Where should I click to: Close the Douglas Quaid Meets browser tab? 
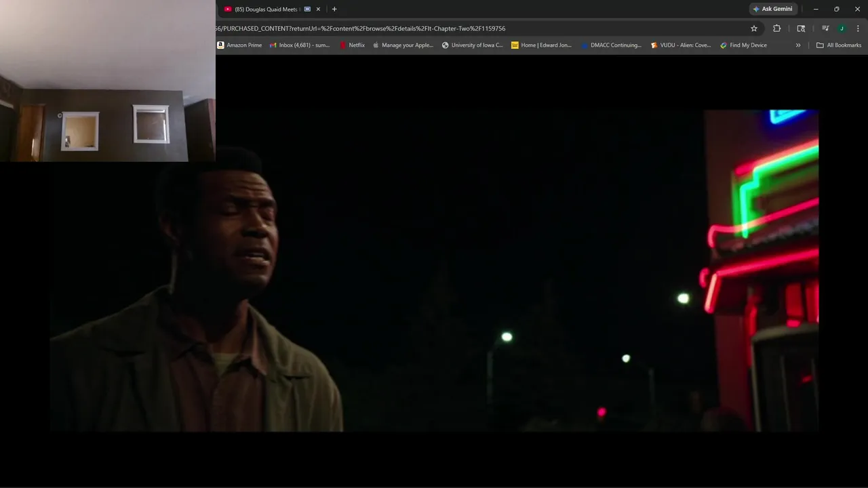[x=318, y=9]
